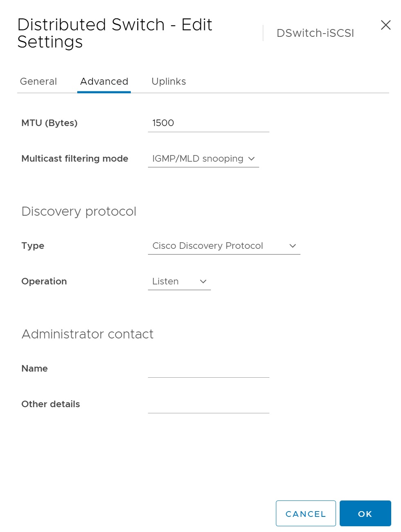This screenshot has height=532, width=401.
Task: Close the Edit Settings dialog
Action: coord(385,25)
